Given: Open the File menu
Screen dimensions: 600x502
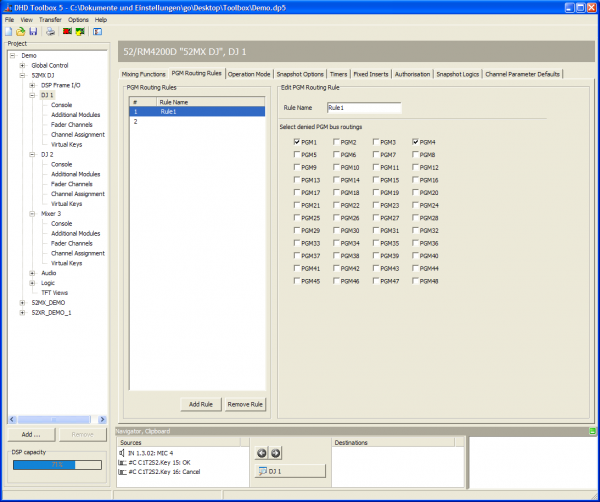Looking at the screenshot, I should (x=9, y=20).
